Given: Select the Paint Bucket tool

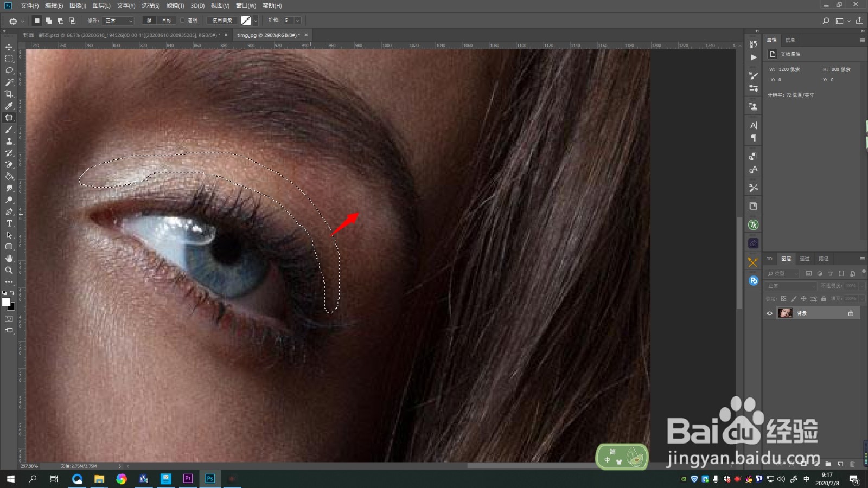Looking at the screenshot, I should (9, 176).
